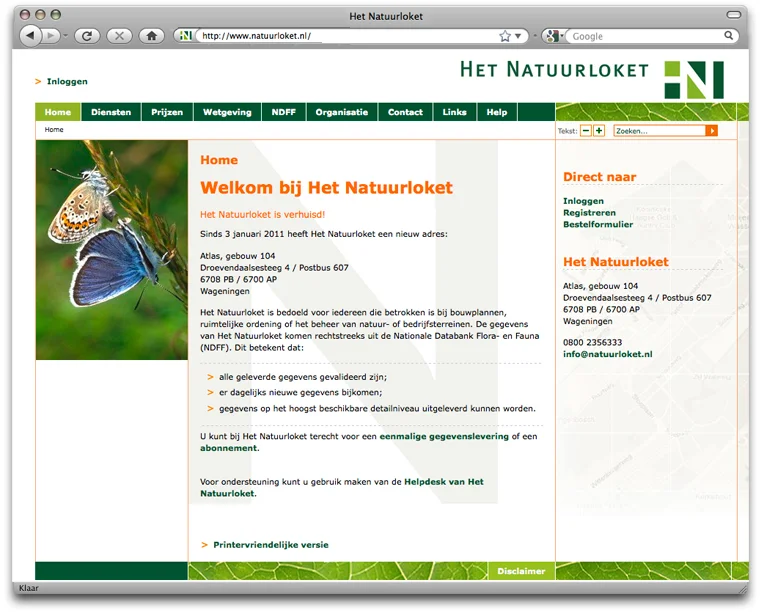This screenshot has height=613, width=775.
Task: Open the Printervriendelijke versie link
Action: pyautogui.click(x=271, y=545)
